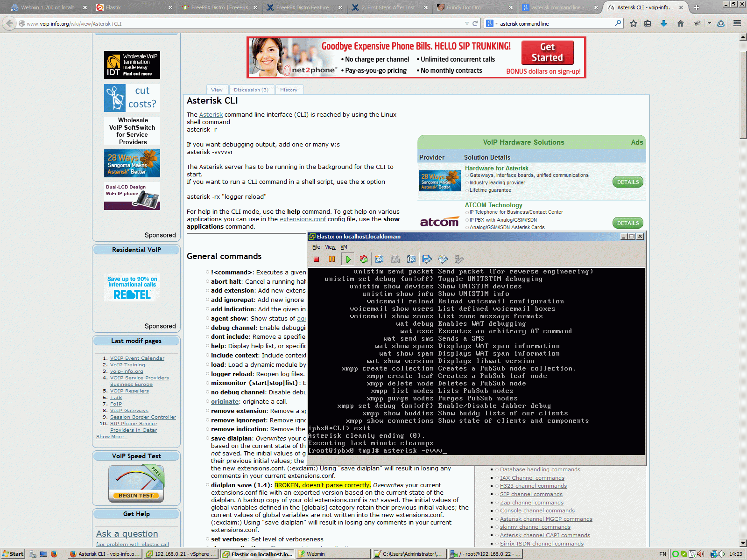Switch to the Gundy Dot Org browser tab
Image resolution: width=747 pixels, height=560 pixels.
[474, 7]
